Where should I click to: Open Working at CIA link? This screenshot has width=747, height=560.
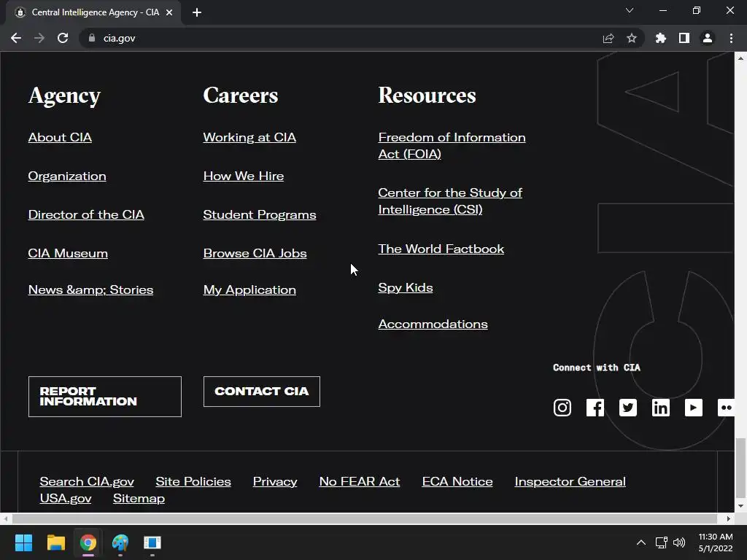click(x=249, y=137)
